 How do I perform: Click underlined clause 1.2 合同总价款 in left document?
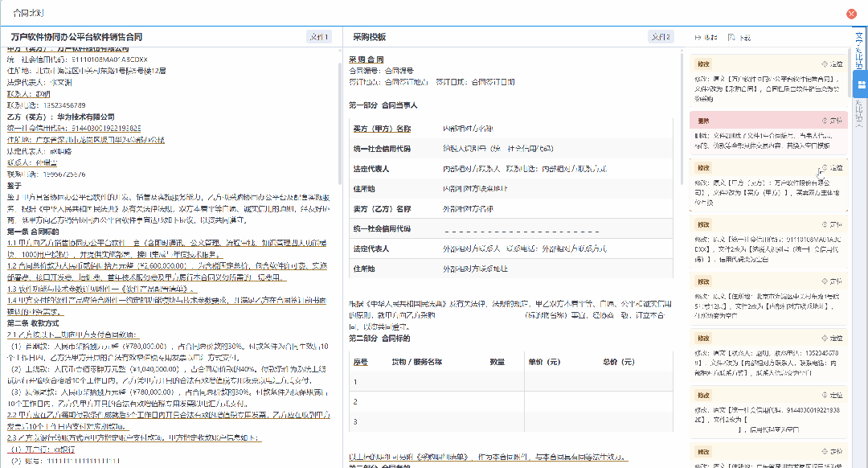[x=166, y=272]
